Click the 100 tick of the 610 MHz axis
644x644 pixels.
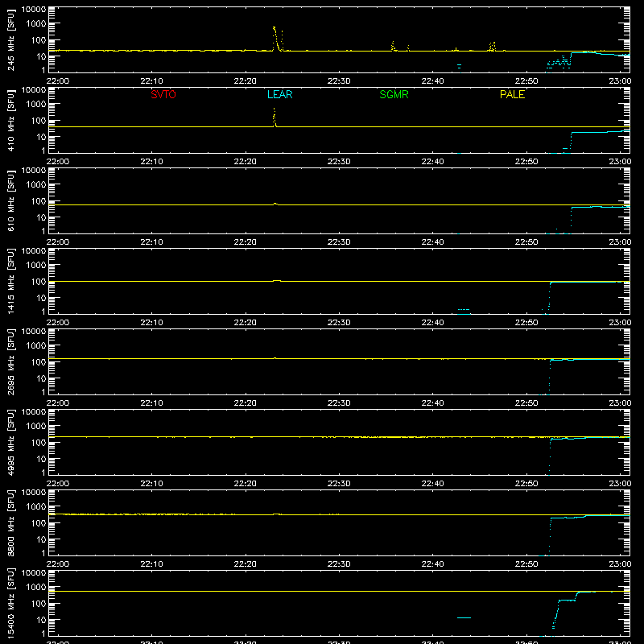39,201
